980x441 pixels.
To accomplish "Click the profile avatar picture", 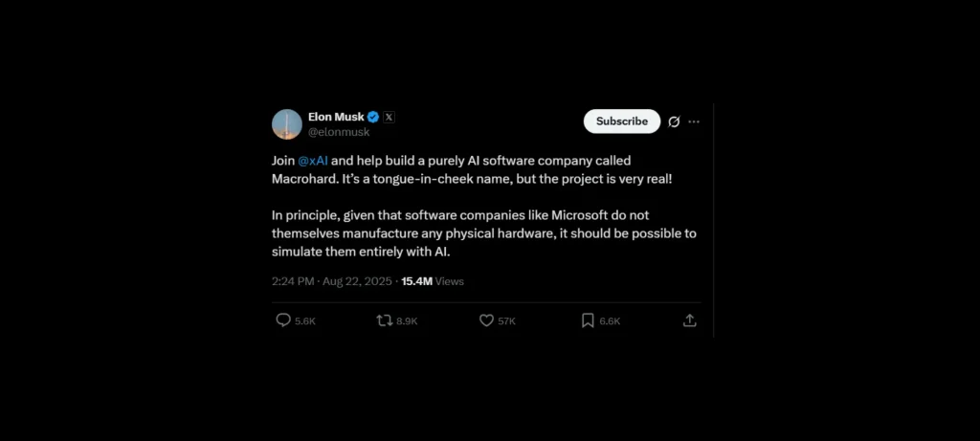I will (287, 124).
